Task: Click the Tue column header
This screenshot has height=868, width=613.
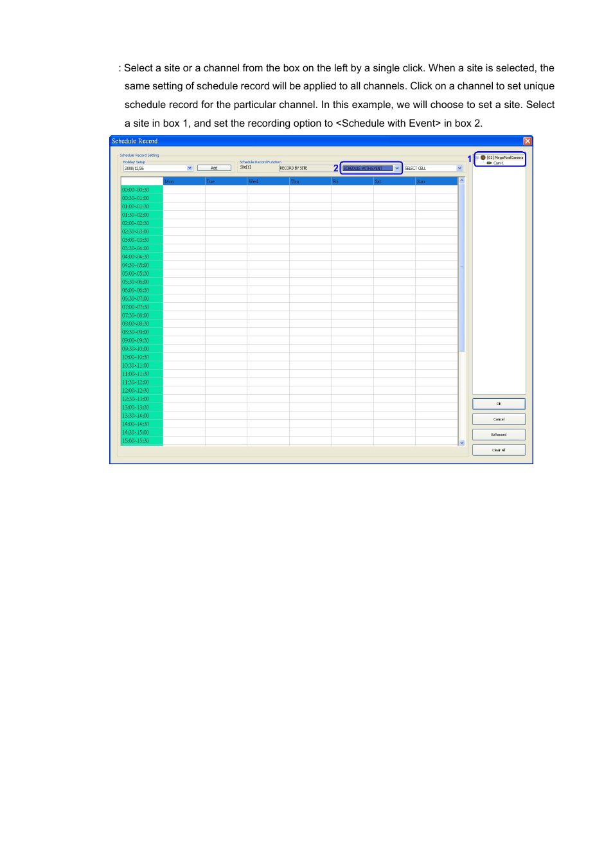Action: pos(226,181)
